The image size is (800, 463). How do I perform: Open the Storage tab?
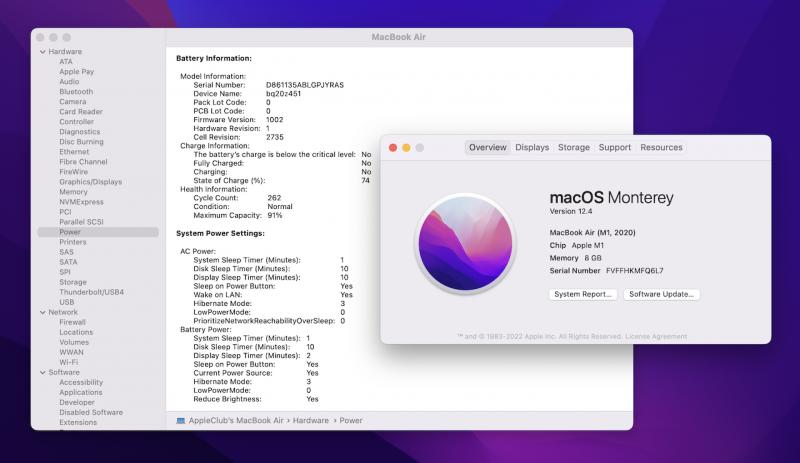[573, 147]
